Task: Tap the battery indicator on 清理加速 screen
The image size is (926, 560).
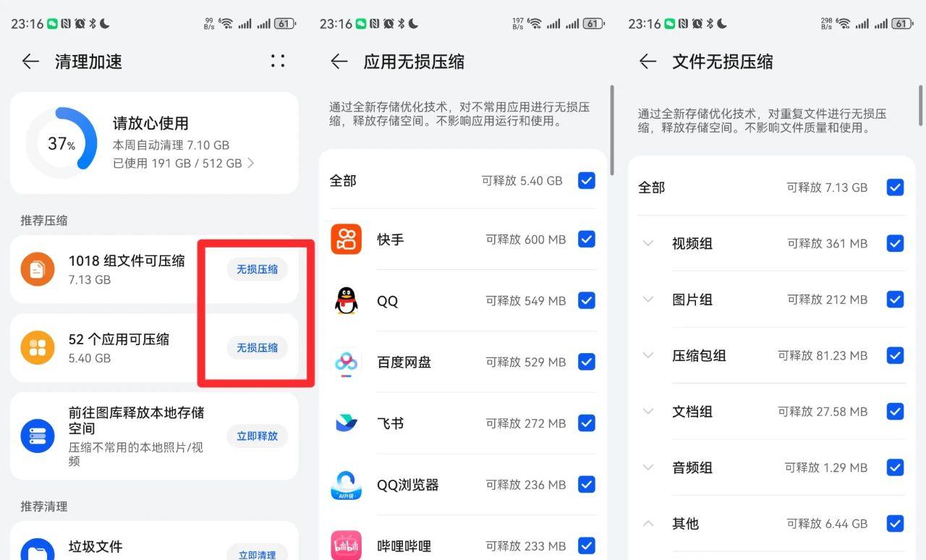Action: (x=284, y=23)
